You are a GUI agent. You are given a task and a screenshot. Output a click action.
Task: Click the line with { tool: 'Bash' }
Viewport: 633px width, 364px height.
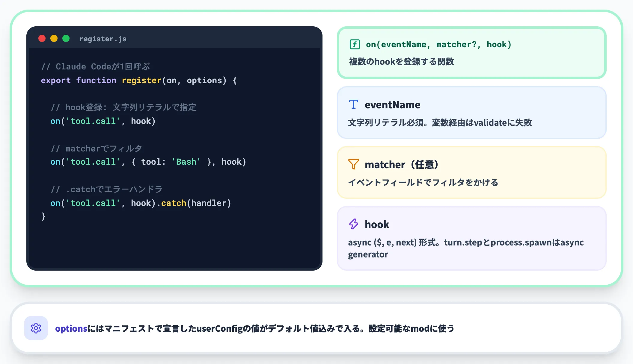click(148, 162)
